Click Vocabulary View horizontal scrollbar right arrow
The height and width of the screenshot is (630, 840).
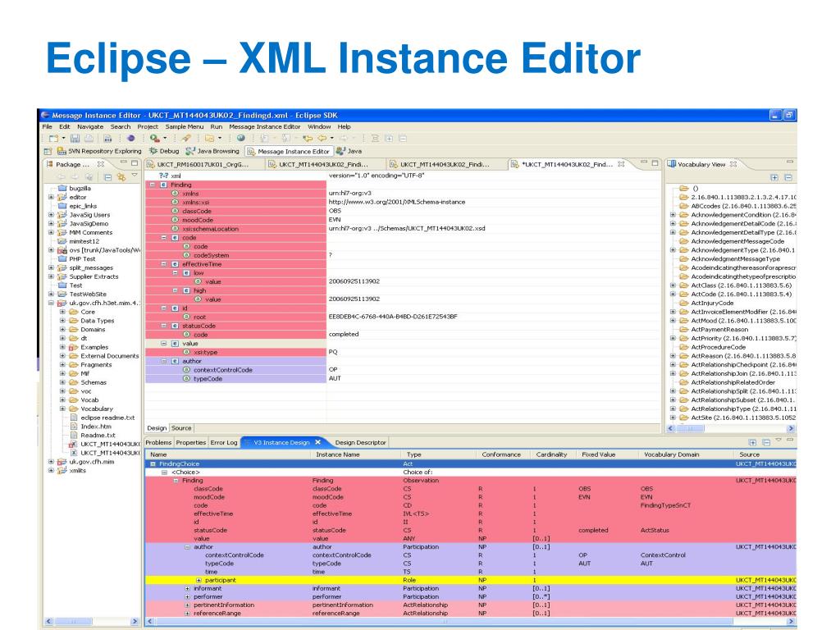point(791,428)
